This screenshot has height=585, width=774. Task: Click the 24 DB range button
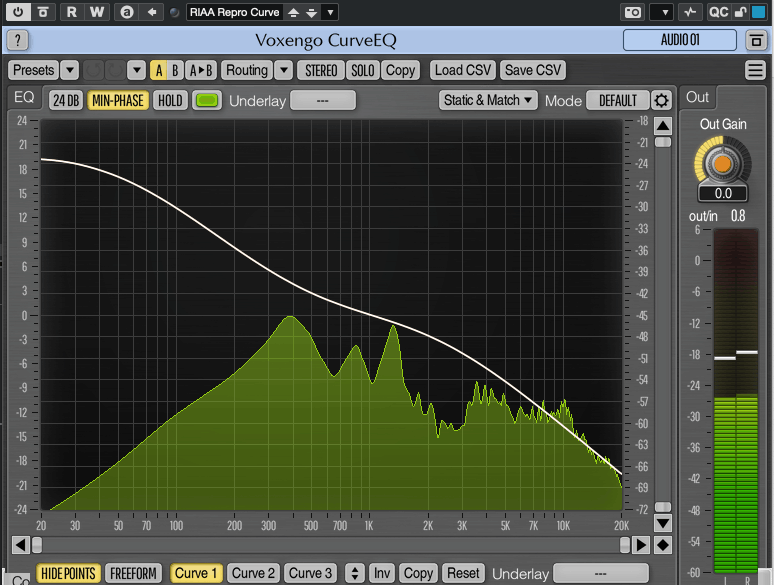coord(66,100)
